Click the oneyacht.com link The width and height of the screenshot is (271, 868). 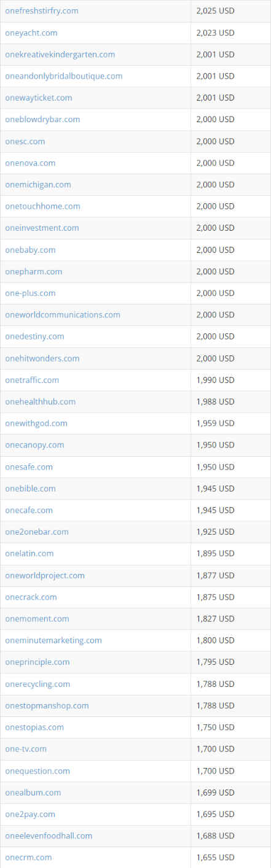tap(31, 33)
